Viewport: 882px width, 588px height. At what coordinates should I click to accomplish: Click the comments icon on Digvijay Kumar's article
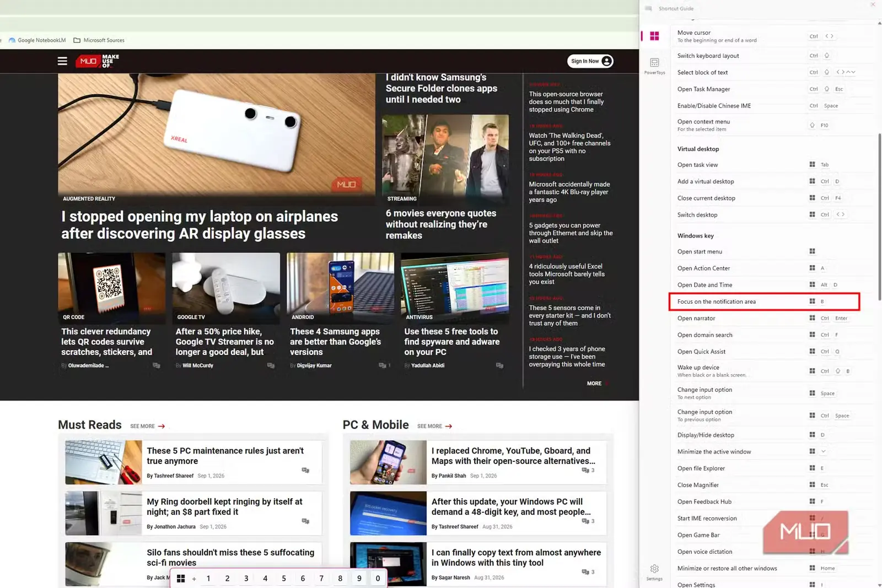[383, 365]
